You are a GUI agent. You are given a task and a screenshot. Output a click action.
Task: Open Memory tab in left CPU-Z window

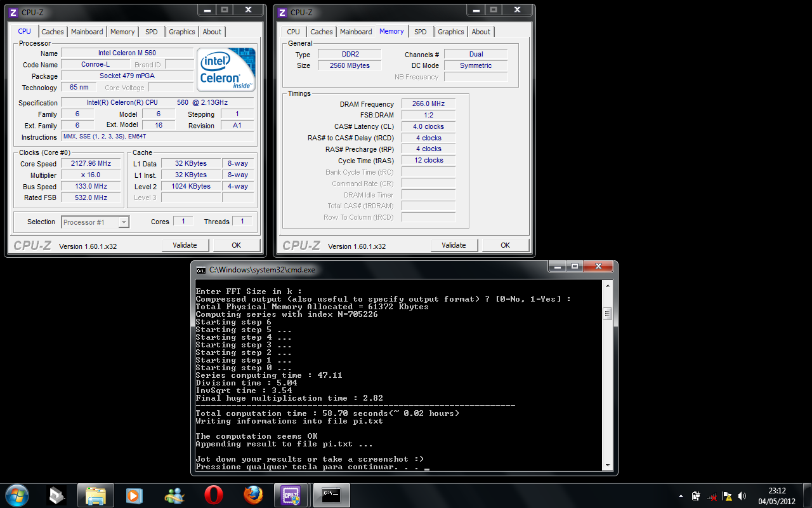tap(122, 32)
